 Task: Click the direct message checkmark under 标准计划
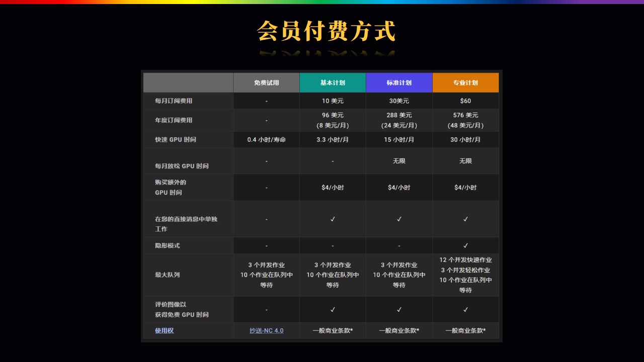coord(399,219)
